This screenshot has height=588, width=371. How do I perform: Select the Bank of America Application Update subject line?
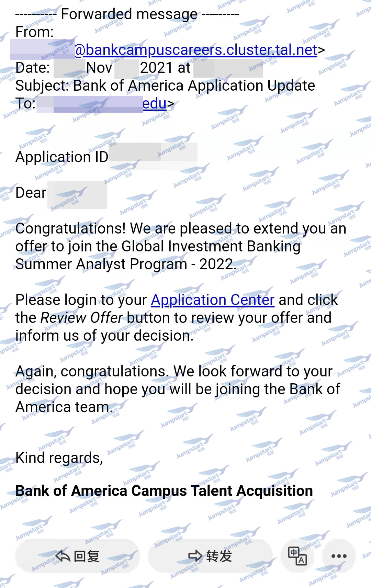[165, 86]
